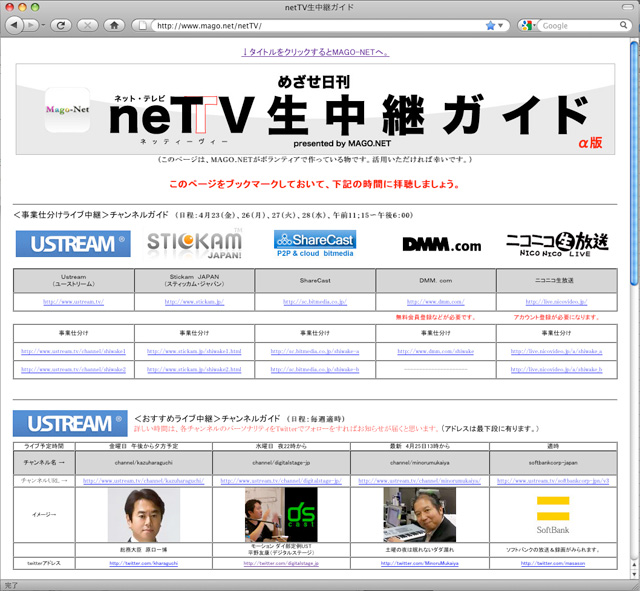Click the USTREAM logo in the top row
Screen dimensions: 640x591
click(73, 244)
